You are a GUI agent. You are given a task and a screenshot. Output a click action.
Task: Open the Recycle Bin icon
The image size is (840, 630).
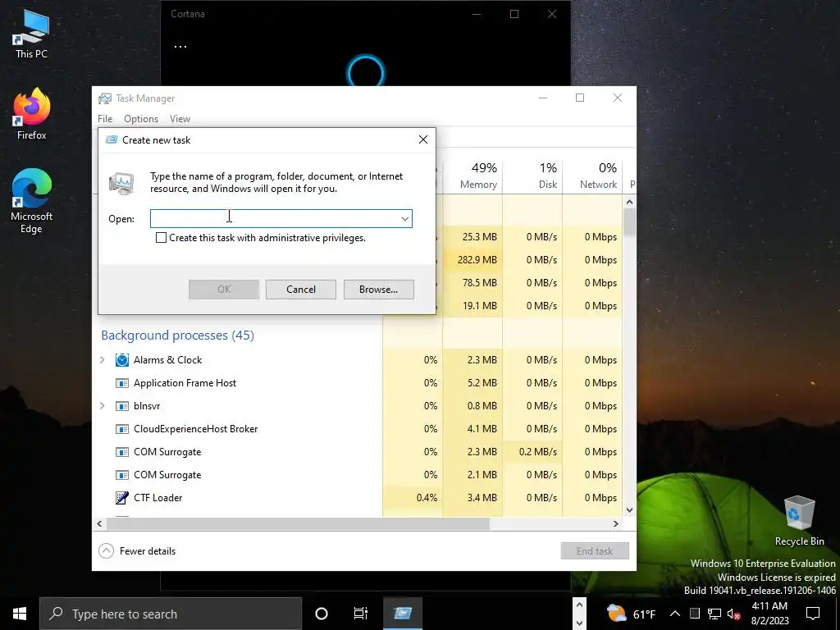(799, 521)
